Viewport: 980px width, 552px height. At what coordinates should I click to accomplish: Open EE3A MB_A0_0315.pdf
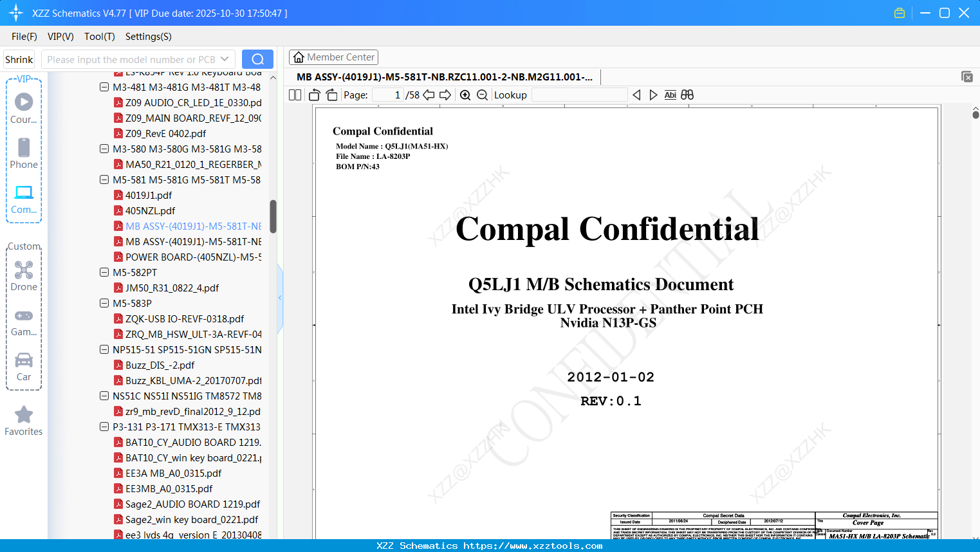[x=173, y=473]
